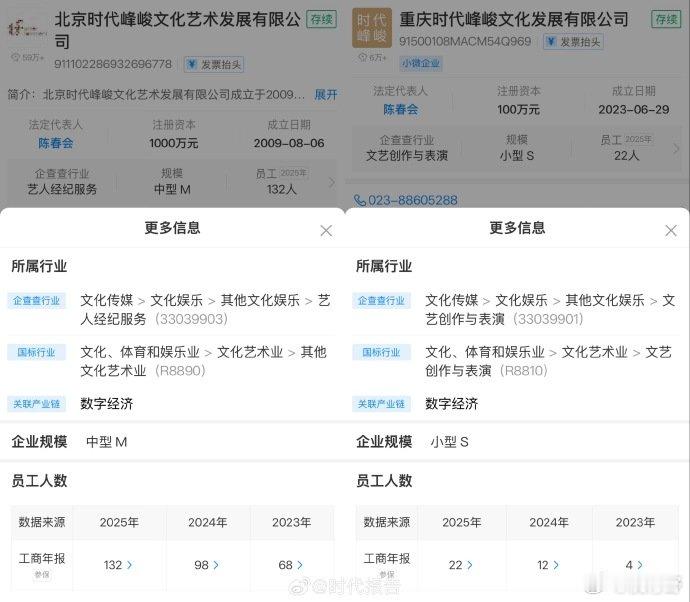Tap 发票抬头 button for Beijing company
This screenshot has height=602, width=690.
click(214, 65)
